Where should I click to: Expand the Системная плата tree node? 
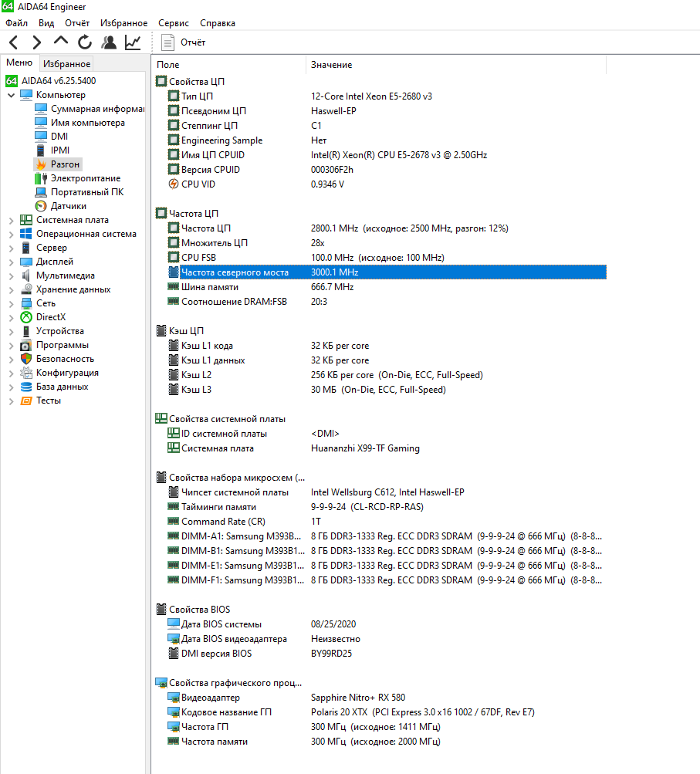(11, 220)
